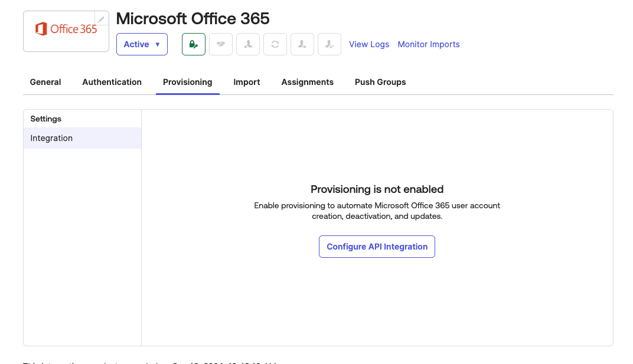Open the Active status dropdown
Viewport: 633px width, 364px height.
coord(142,44)
